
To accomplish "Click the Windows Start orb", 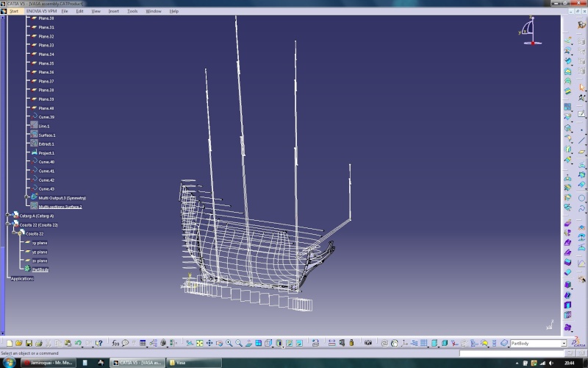I will [9, 362].
